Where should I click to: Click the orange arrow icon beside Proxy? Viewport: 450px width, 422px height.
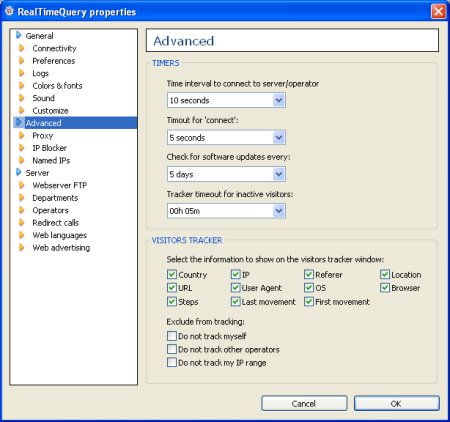(22, 135)
